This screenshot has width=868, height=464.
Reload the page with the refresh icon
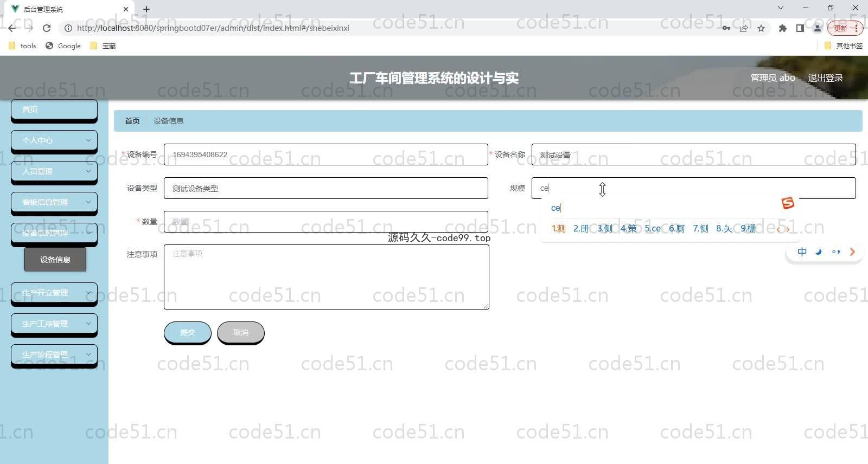(x=47, y=28)
